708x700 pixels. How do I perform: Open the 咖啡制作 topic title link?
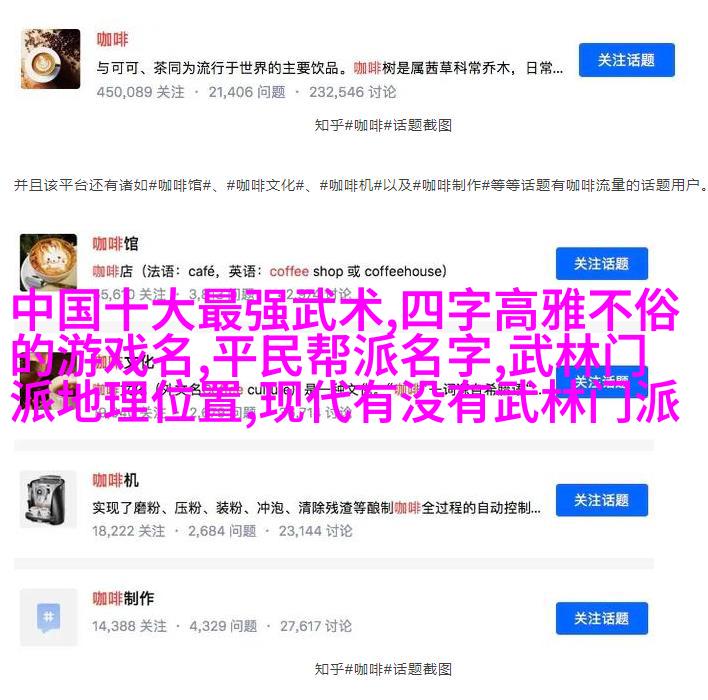click(x=123, y=598)
